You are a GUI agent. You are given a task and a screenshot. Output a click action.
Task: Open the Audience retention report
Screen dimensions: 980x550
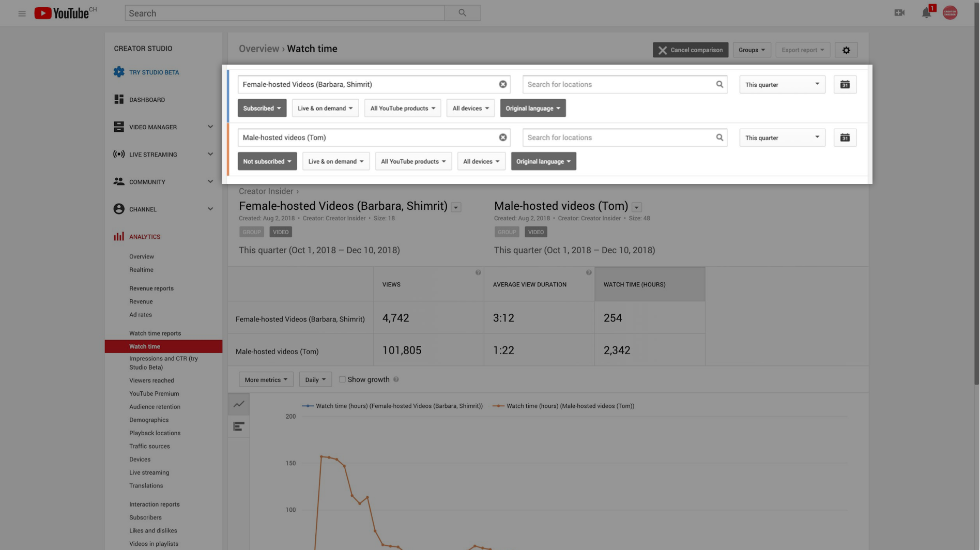click(x=155, y=407)
